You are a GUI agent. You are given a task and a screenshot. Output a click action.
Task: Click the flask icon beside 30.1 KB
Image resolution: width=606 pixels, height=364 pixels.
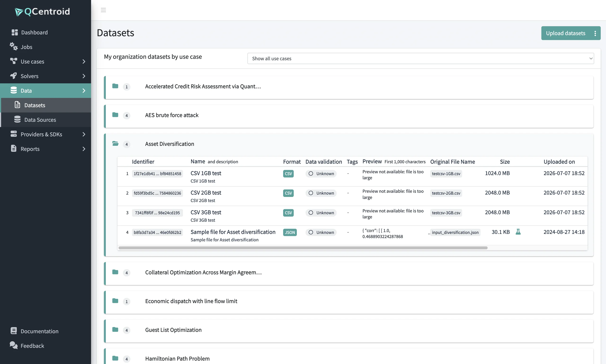click(x=518, y=231)
